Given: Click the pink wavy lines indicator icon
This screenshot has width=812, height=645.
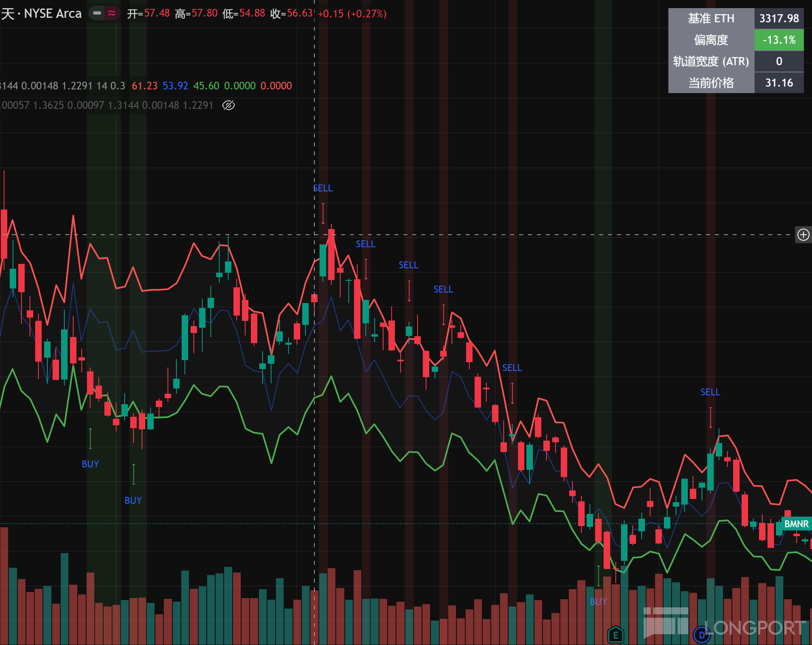Looking at the screenshot, I should [x=112, y=13].
